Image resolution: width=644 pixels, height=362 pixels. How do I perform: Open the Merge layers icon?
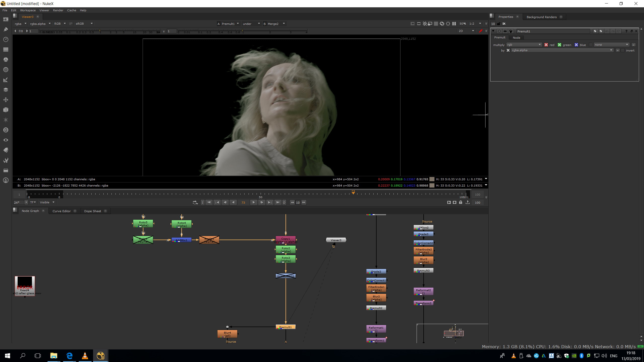coord(6,90)
